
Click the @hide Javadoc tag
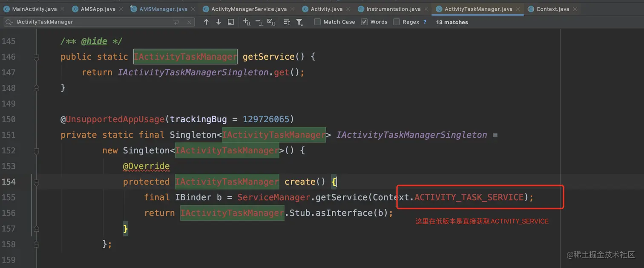(x=94, y=41)
